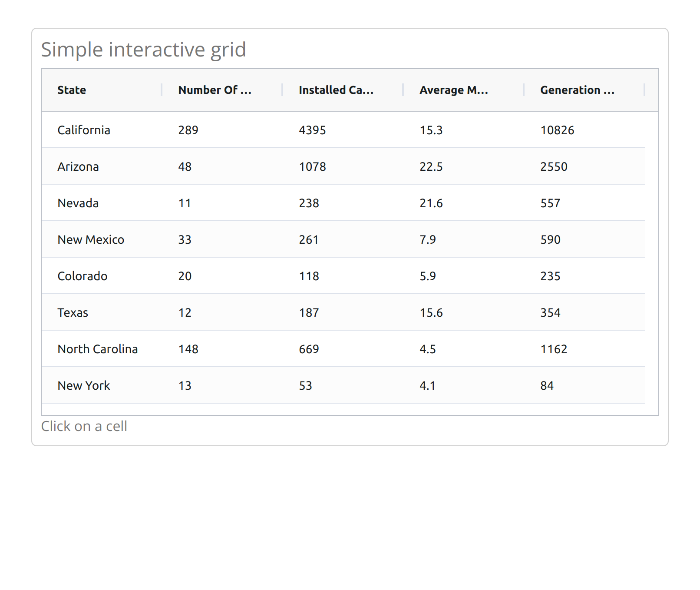
Task: Select the 22.5 cell in Arizona row
Action: [x=464, y=166]
